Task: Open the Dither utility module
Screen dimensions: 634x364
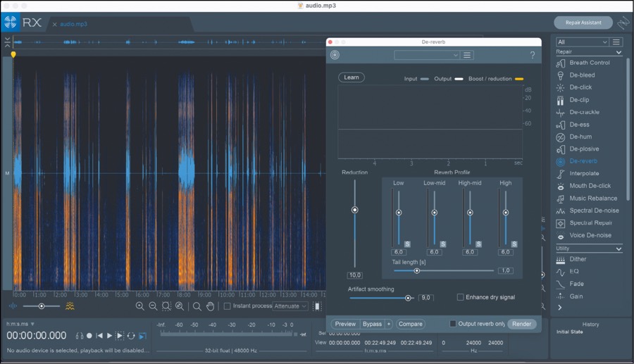Action: pyautogui.click(x=571, y=259)
